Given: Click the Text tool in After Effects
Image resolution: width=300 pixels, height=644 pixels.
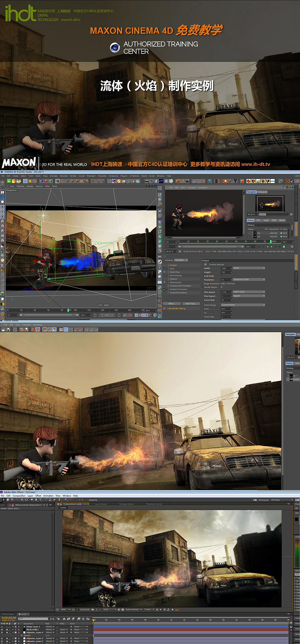Looking at the screenshot, I should [40, 500].
